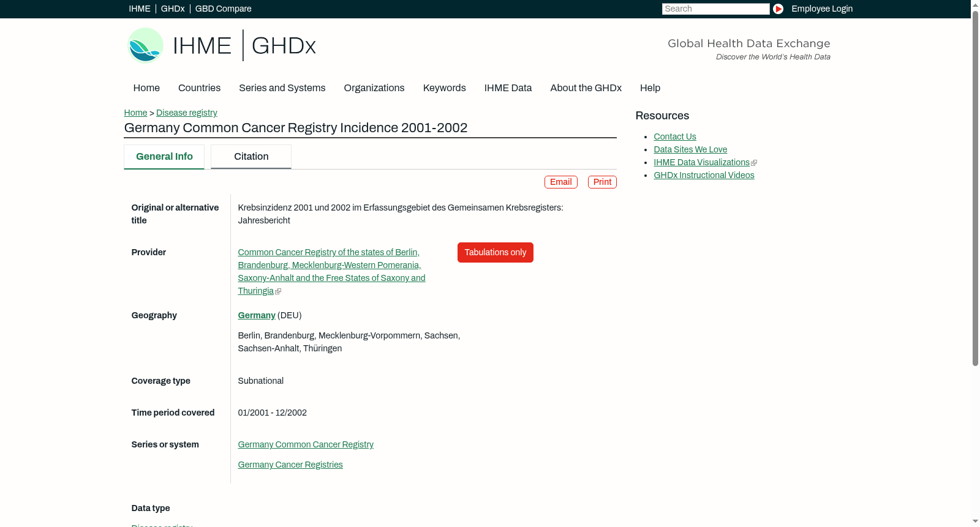Click external icon beside IHME Data Visualizations
Viewport: 980px width, 527px height.
(754, 163)
